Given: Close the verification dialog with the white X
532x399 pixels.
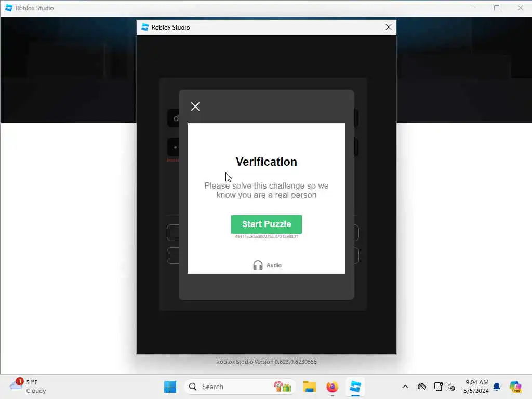Looking at the screenshot, I should [195, 107].
